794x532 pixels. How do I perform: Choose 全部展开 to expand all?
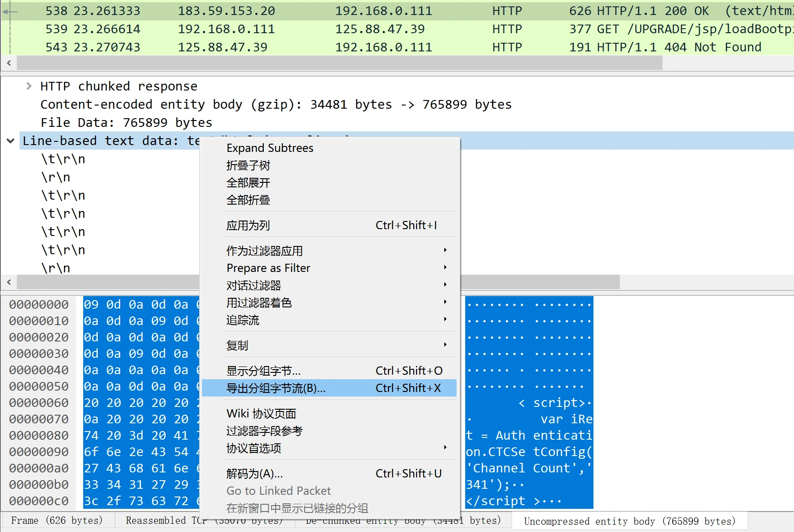click(x=248, y=183)
